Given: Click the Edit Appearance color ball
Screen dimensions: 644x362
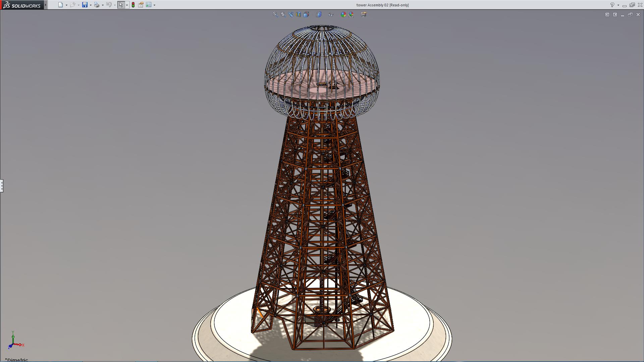Looking at the screenshot, I should pos(343,14).
